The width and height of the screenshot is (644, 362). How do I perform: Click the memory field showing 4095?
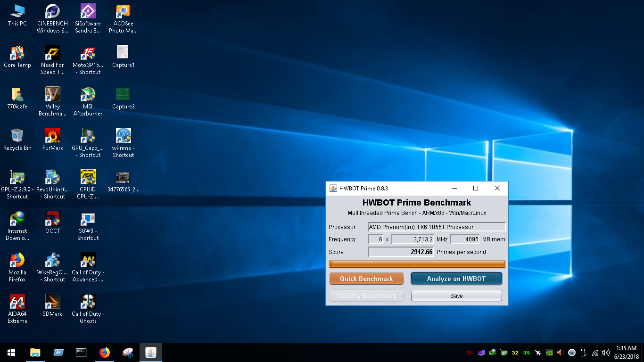465,239
